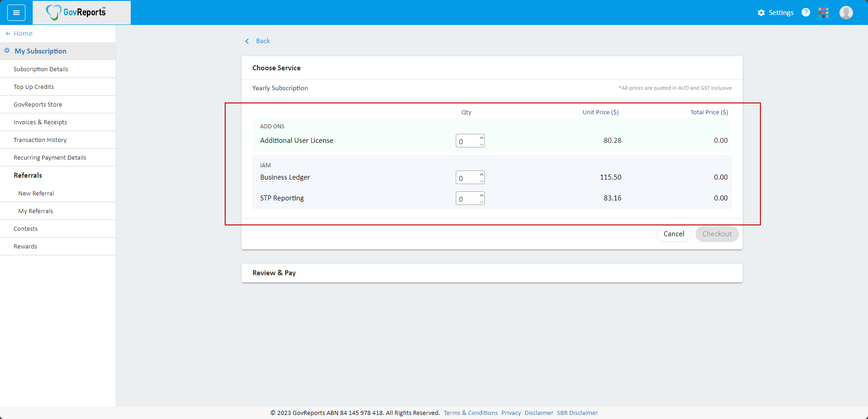Open the user profile avatar
This screenshot has width=868, height=419.
point(846,13)
